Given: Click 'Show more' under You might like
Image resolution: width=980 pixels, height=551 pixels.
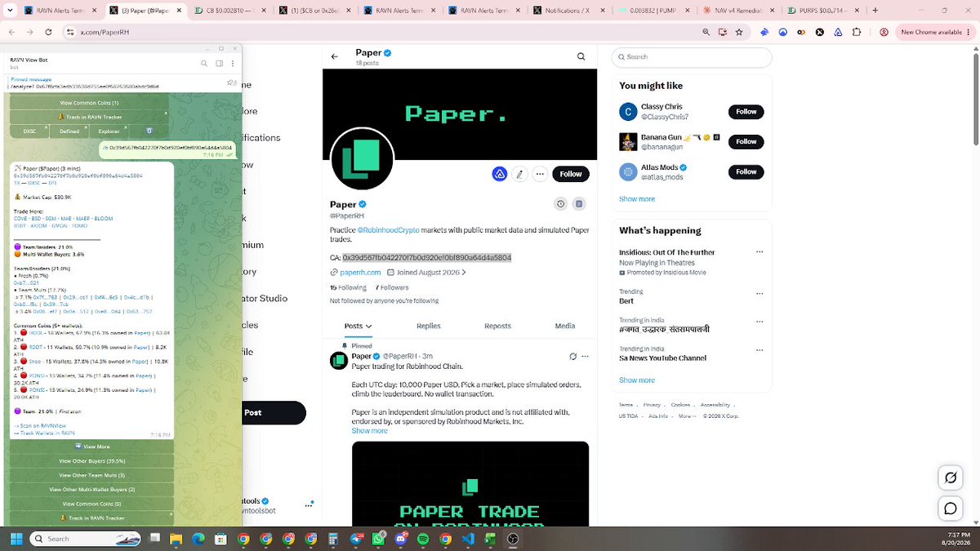Looking at the screenshot, I should click(x=637, y=199).
